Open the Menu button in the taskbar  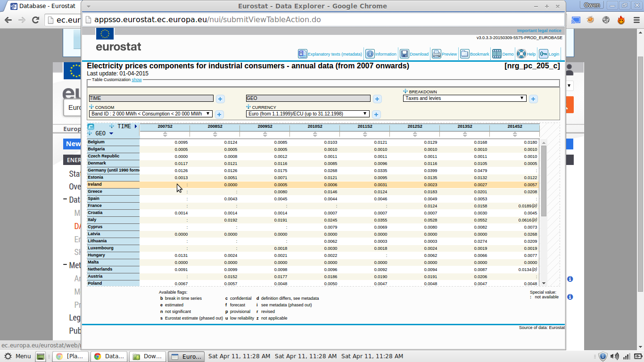point(17,356)
